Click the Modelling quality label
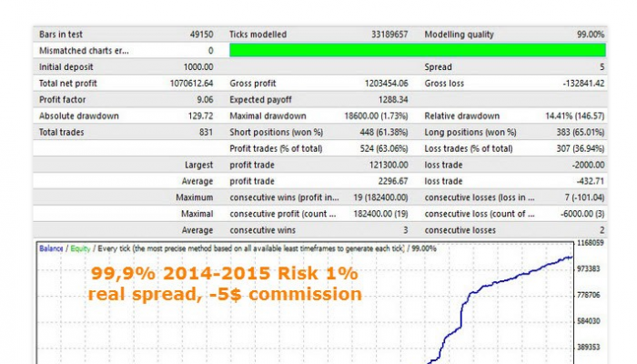 [x=459, y=35]
